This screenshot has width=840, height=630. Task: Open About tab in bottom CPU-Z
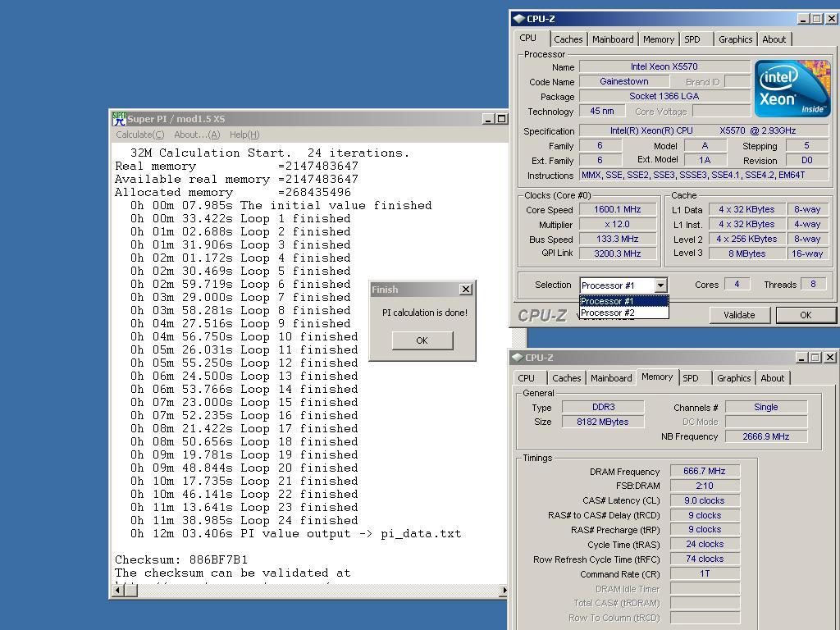point(773,377)
